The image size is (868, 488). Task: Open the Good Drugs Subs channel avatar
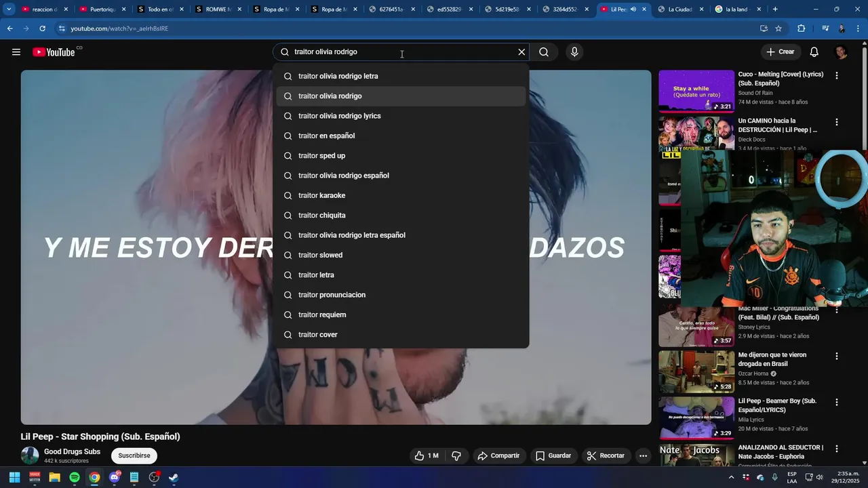point(30,455)
